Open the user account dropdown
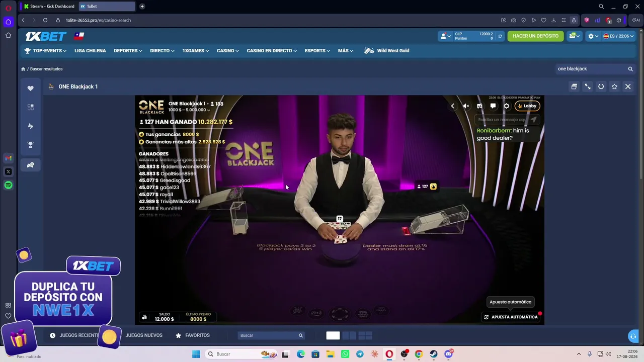The width and height of the screenshot is (644, 362). [x=445, y=36]
